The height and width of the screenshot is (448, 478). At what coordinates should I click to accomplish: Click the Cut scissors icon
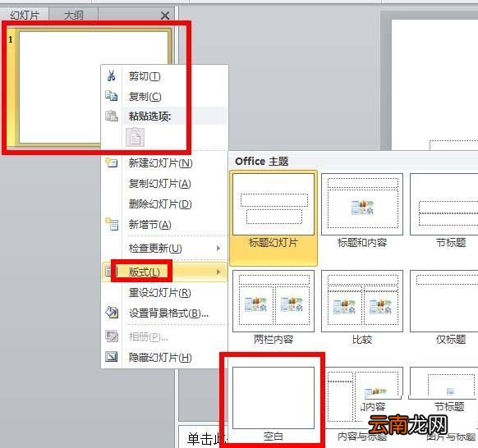coord(111,75)
